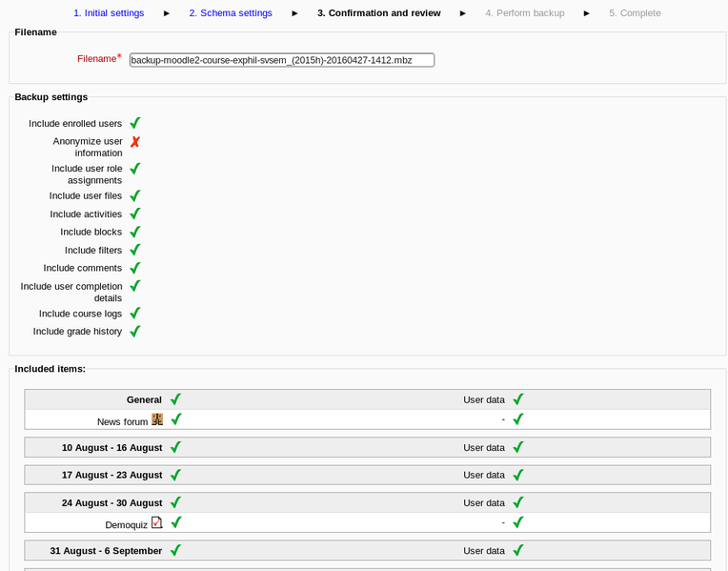The image size is (728, 571).
Task: Click the 'News forum' activity name
Action: click(123, 422)
